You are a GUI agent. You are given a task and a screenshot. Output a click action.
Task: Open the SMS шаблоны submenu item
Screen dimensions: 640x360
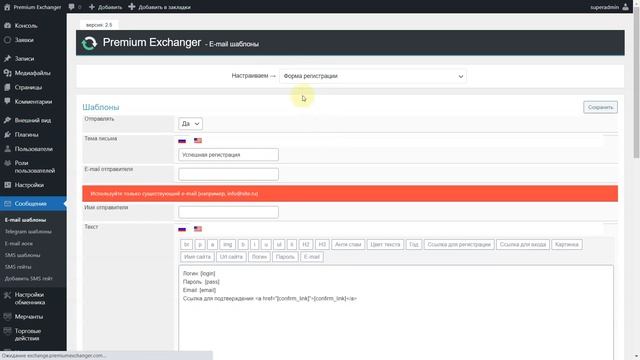(22, 255)
